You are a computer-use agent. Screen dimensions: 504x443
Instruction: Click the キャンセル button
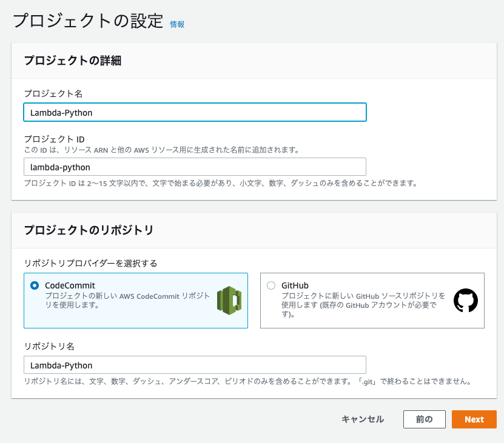click(363, 419)
